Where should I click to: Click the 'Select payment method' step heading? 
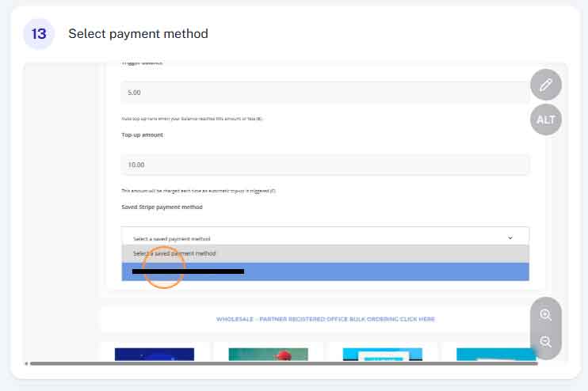[138, 34]
